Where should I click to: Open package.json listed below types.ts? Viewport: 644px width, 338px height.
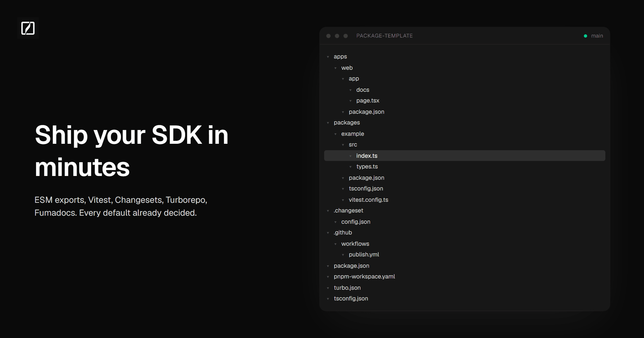click(367, 178)
